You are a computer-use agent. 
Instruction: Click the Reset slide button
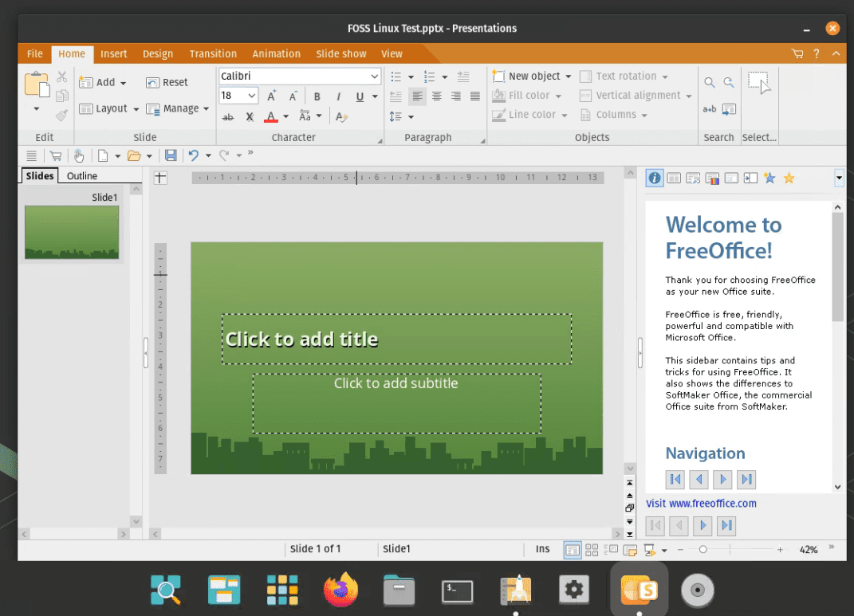point(167,82)
